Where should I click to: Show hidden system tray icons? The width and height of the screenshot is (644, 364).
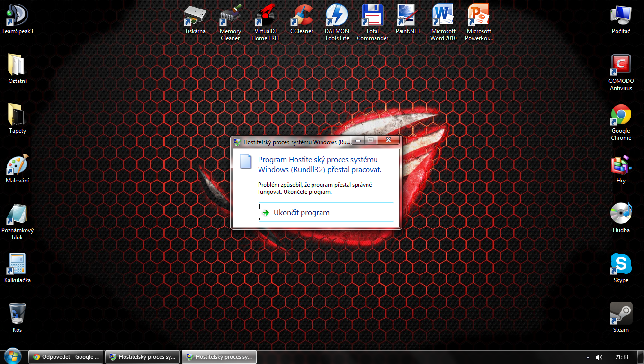click(588, 357)
